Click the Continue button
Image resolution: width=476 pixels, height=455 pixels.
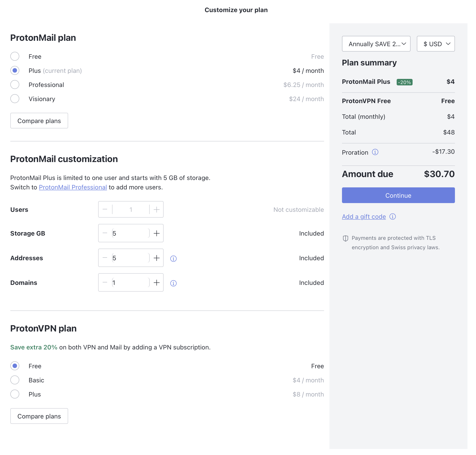[398, 195]
